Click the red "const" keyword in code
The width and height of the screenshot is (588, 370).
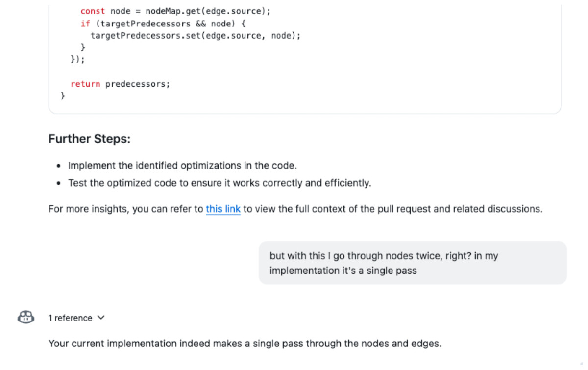coord(93,11)
